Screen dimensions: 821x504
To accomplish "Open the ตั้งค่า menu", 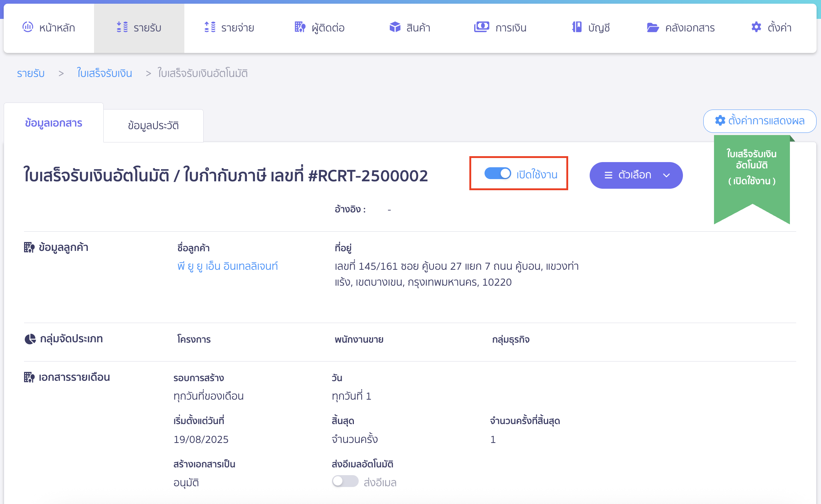I will click(x=771, y=28).
